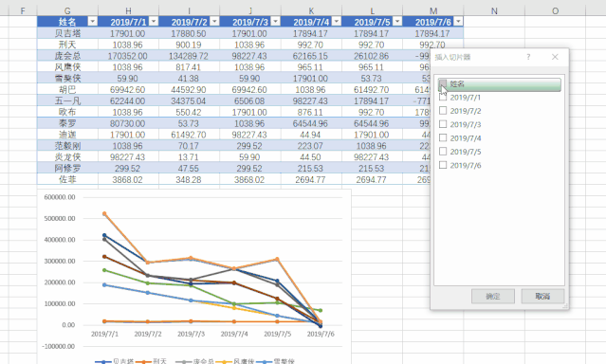This screenshot has height=364, width=606.
Task: Select the cell containing 泰罗
Action: [x=67, y=123]
